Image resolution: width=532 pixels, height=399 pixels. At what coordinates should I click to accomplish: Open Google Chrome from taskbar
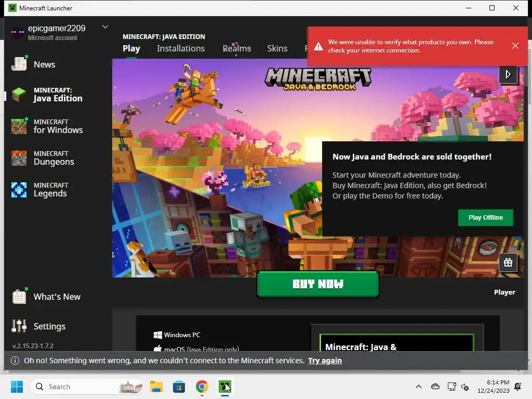(x=202, y=387)
